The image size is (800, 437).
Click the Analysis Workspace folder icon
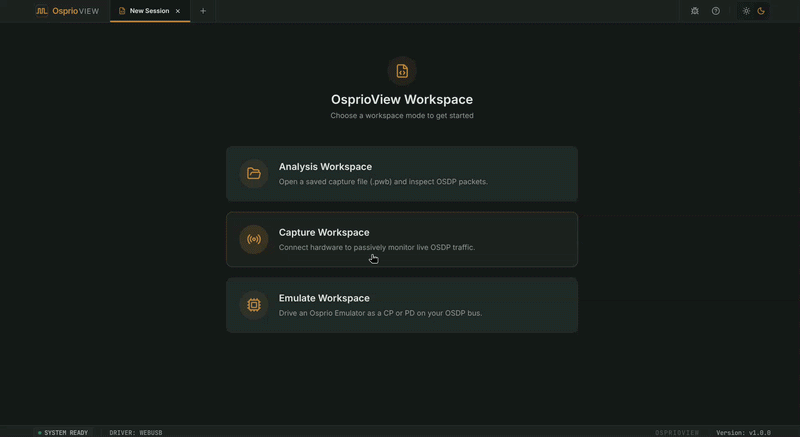pyautogui.click(x=254, y=173)
